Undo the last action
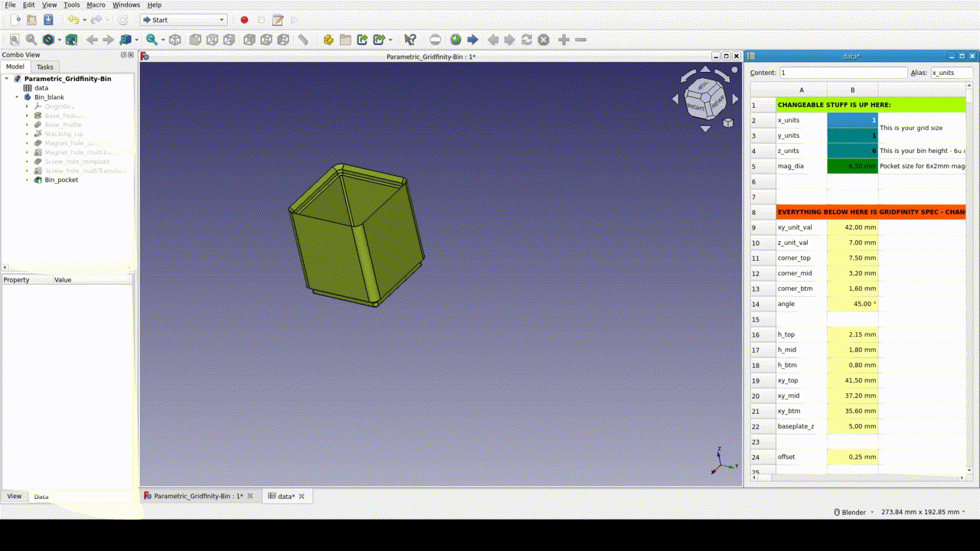 tap(72, 20)
